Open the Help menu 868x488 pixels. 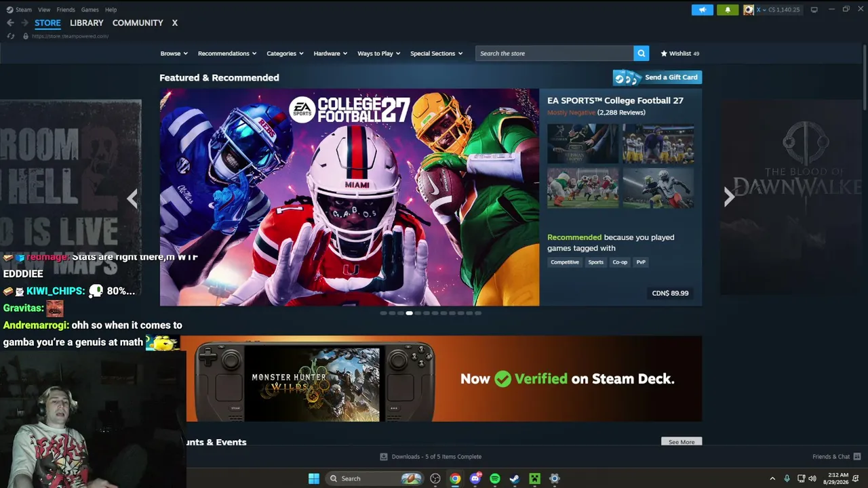coord(111,9)
